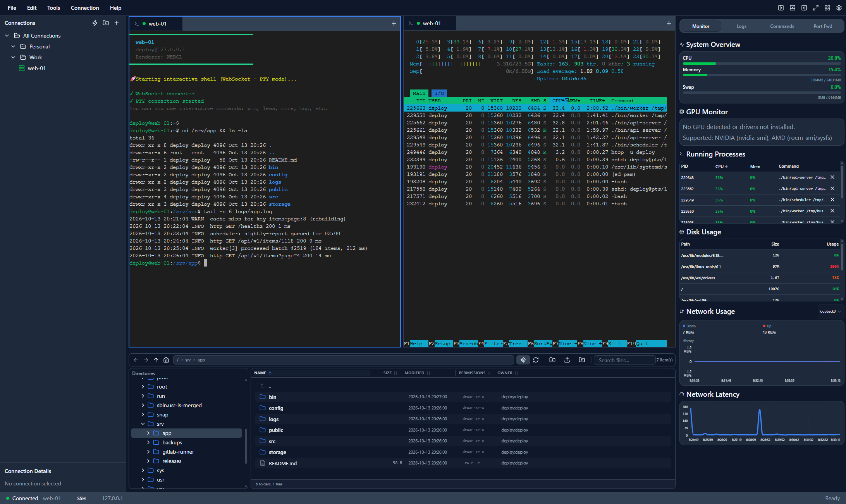Kill process 225662 with its X icon

(x=832, y=189)
